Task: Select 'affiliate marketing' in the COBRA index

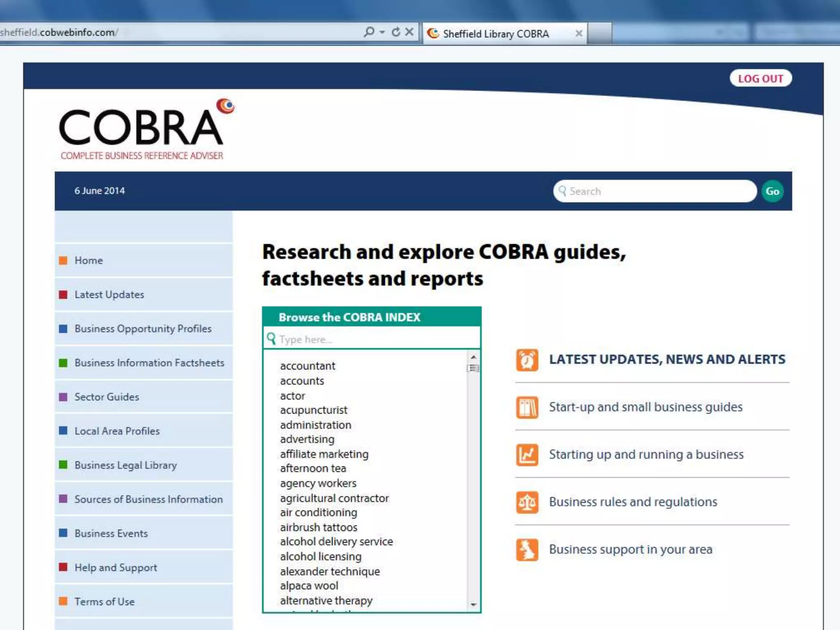Action: (324, 454)
